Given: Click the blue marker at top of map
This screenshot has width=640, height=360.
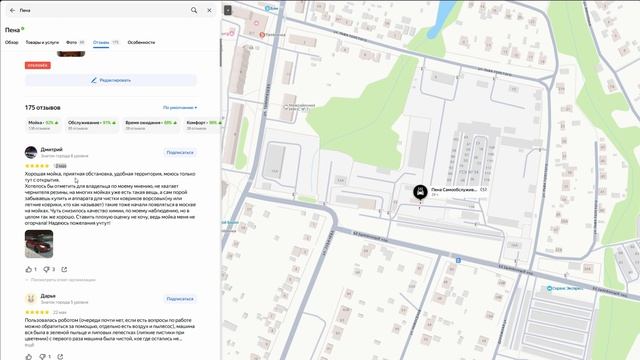Looking at the screenshot, I should (267, 8).
